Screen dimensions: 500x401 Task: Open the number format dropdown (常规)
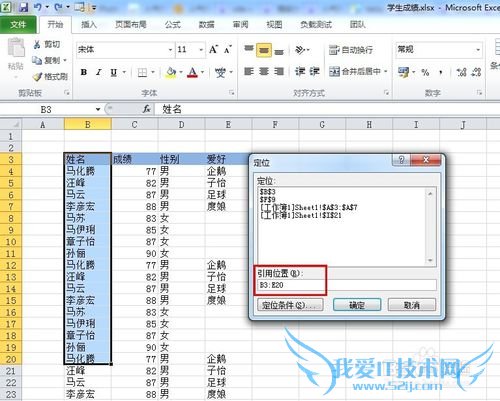coord(478,50)
